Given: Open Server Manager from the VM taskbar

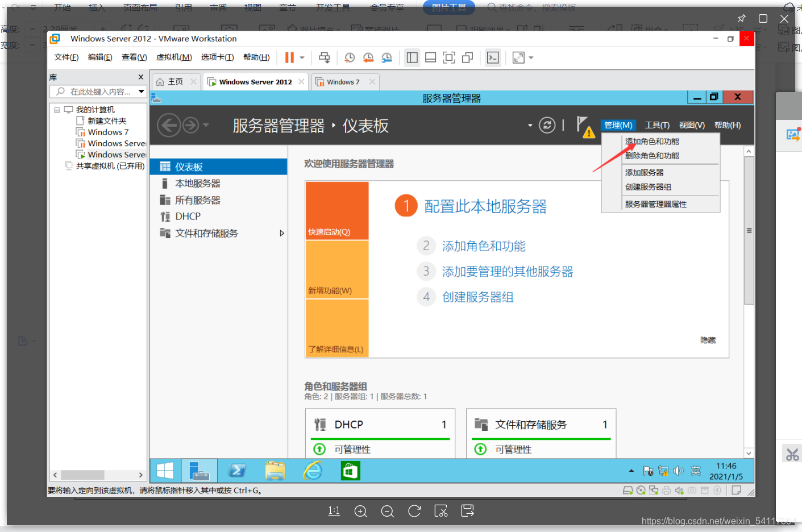Looking at the screenshot, I should pos(200,471).
